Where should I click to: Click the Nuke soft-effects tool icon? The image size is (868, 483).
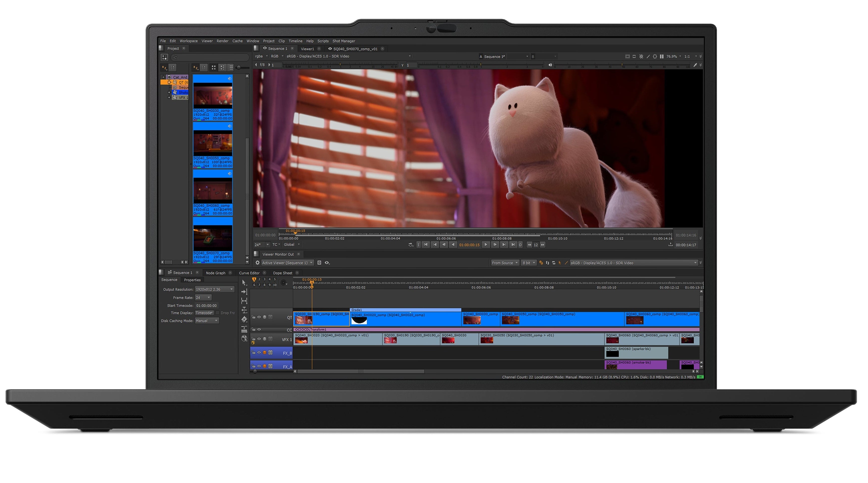(x=244, y=338)
